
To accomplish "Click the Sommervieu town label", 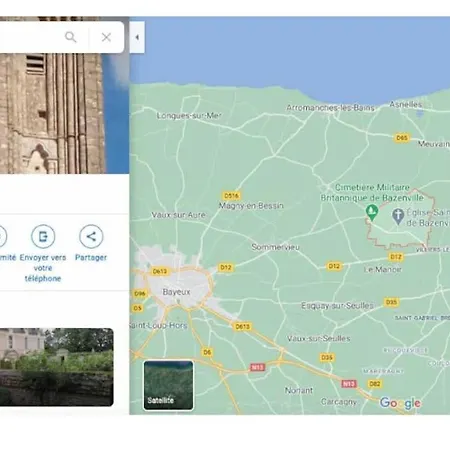I will point(275,247).
